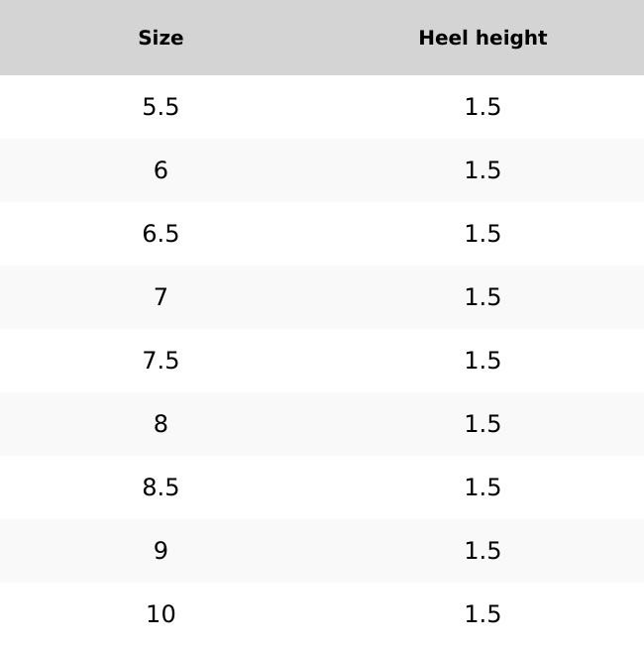Select heel height value in size 9 row
The height and width of the screenshot is (646, 644).
[483, 551]
